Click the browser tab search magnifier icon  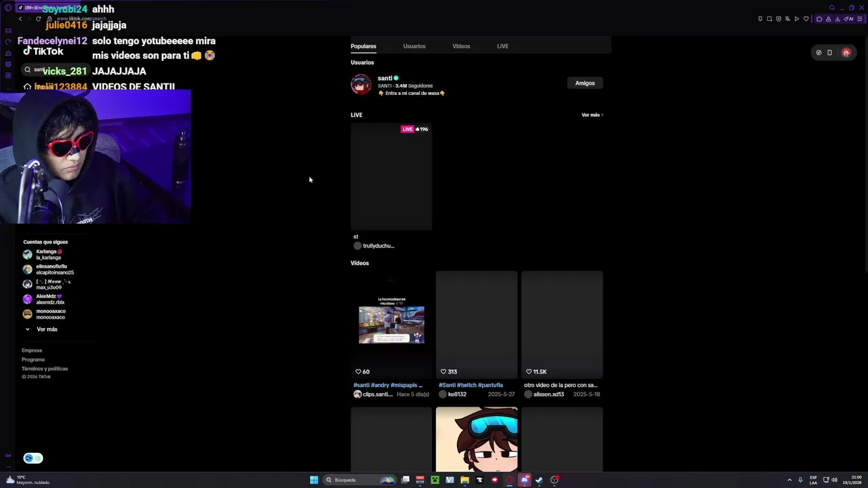click(832, 7)
